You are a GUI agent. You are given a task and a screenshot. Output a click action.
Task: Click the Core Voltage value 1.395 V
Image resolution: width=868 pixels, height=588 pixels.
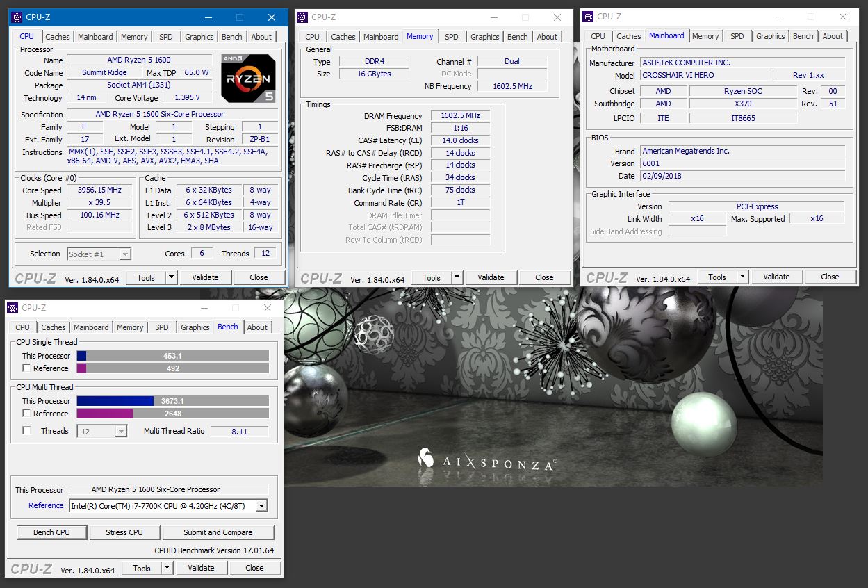coord(186,97)
